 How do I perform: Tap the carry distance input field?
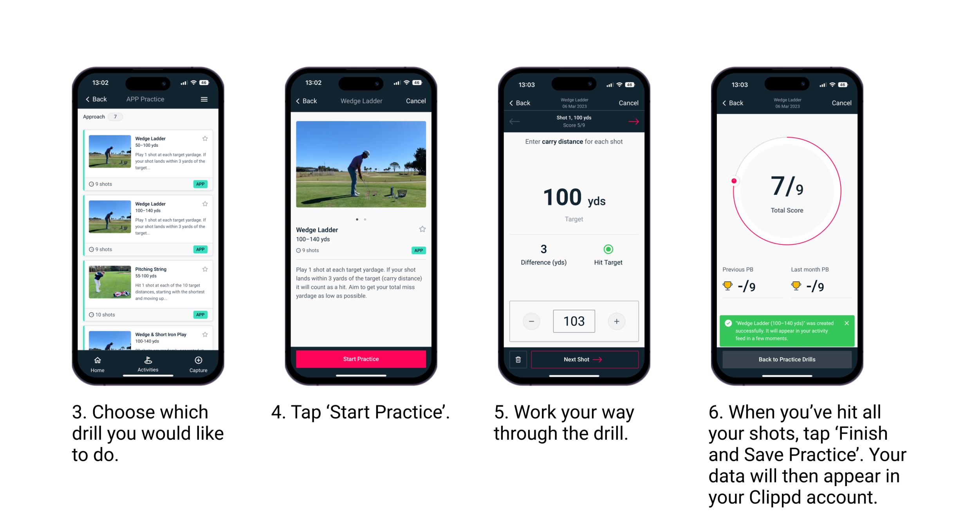pos(574,320)
